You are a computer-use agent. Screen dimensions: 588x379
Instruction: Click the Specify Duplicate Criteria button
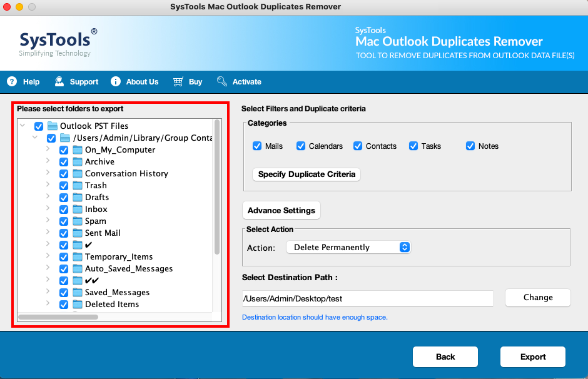point(307,174)
